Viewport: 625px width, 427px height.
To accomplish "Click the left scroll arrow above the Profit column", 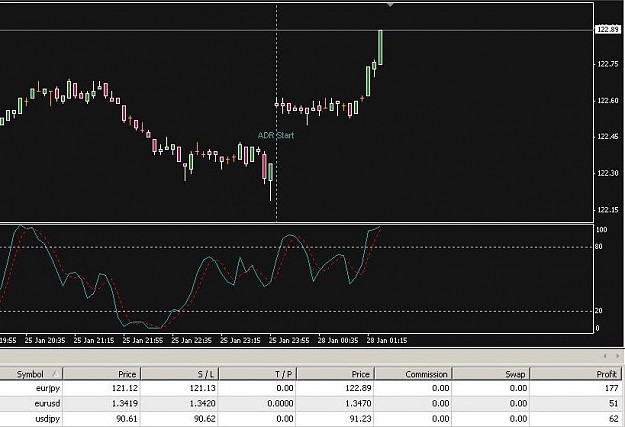I will [605, 356].
